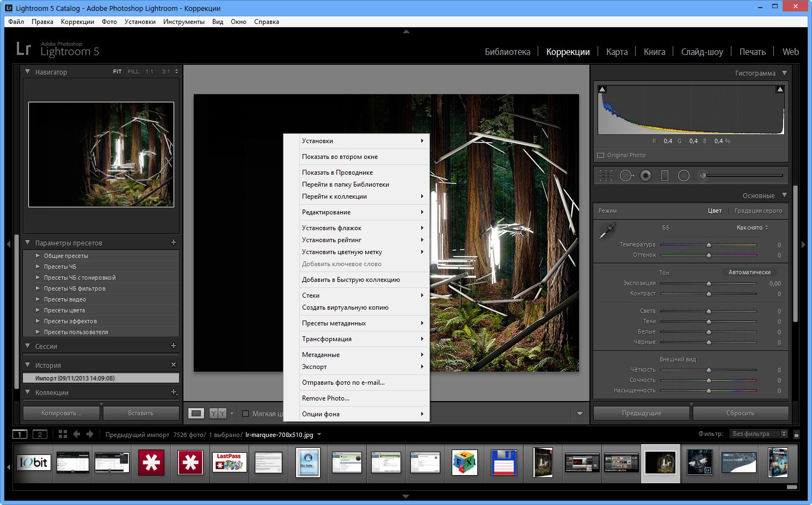Collapse the История panel
This screenshot has width=812, height=505.
tap(28, 365)
